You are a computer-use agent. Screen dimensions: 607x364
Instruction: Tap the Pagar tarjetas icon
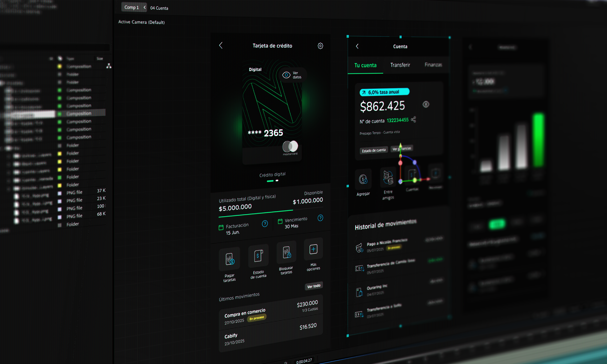(x=230, y=259)
